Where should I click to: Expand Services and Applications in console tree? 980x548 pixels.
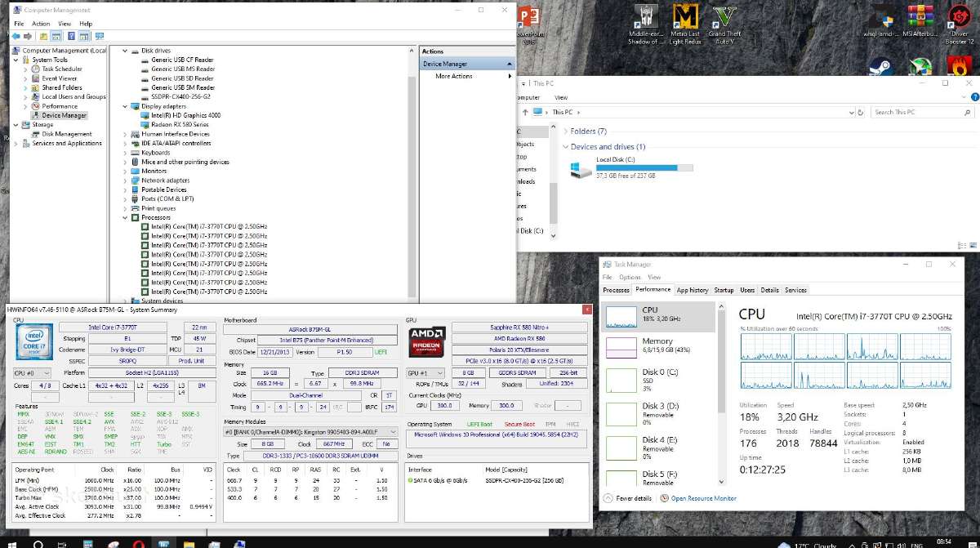pos(16,143)
